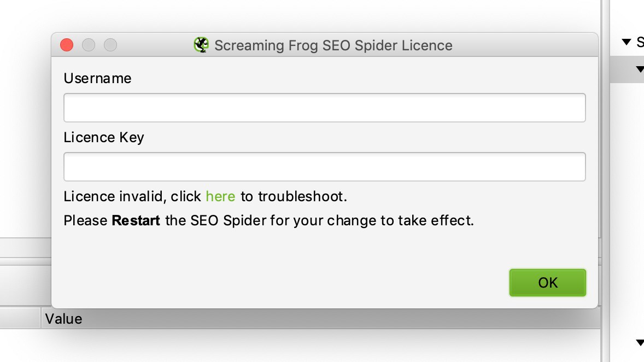Viewport: 644px width, 362px height.
Task: Click the bold 'Restart' word
Action: point(136,221)
